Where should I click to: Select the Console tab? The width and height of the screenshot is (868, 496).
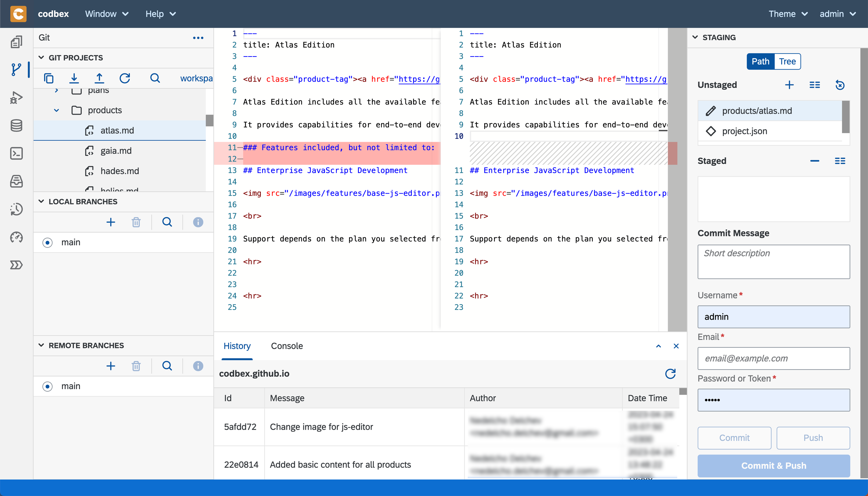click(287, 346)
